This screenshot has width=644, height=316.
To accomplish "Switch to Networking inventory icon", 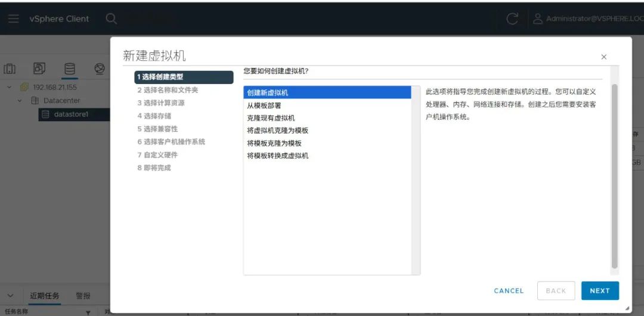I will coord(100,69).
